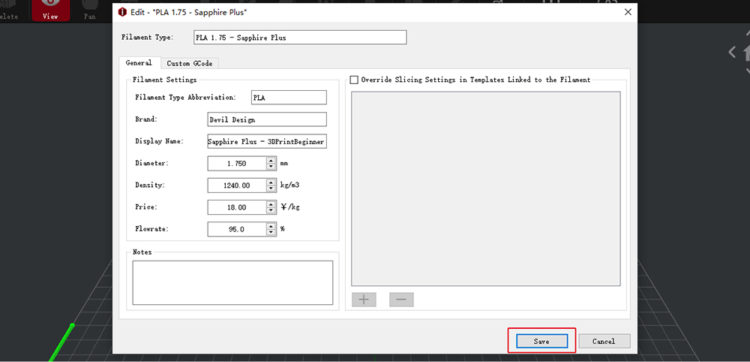Enable Override Slicing Settings checkbox

pyautogui.click(x=354, y=80)
